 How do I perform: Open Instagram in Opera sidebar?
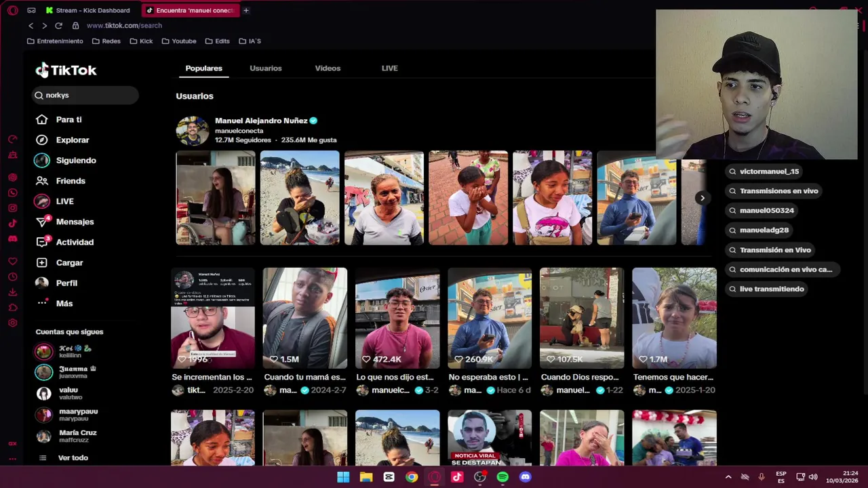[12, 207]
